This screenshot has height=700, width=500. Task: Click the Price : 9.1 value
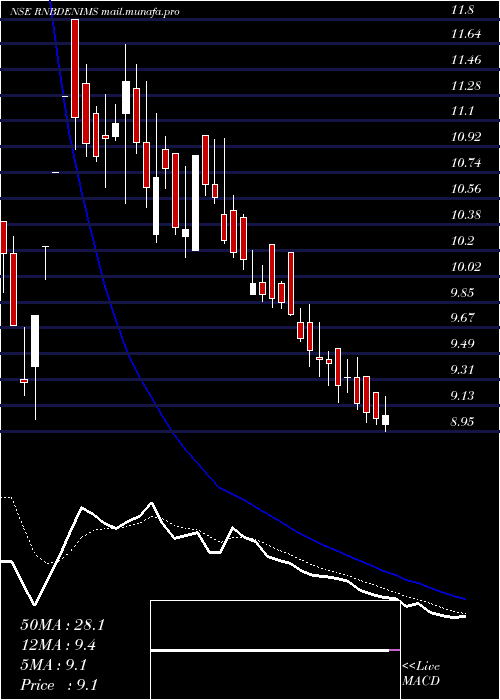tap(59, 685)
